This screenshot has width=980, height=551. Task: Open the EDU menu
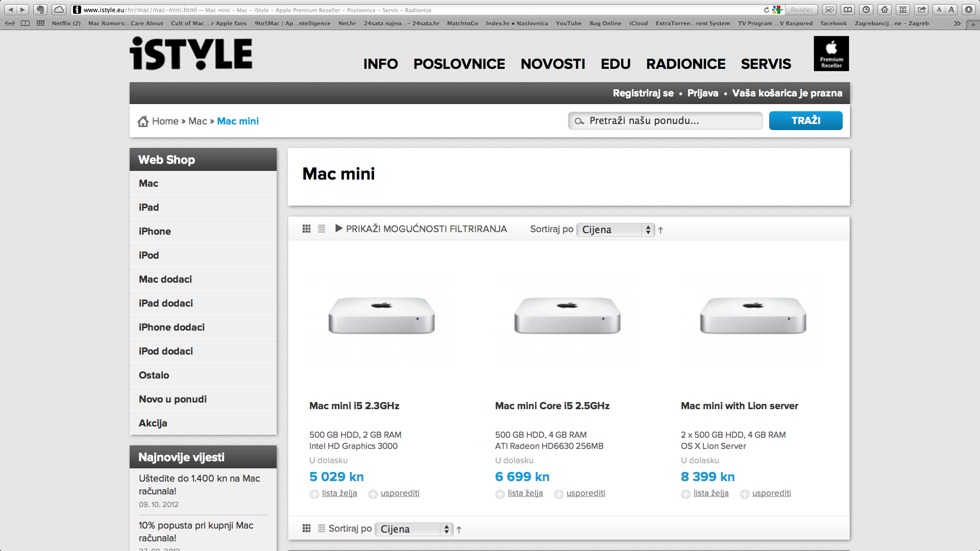pos(616,64)
